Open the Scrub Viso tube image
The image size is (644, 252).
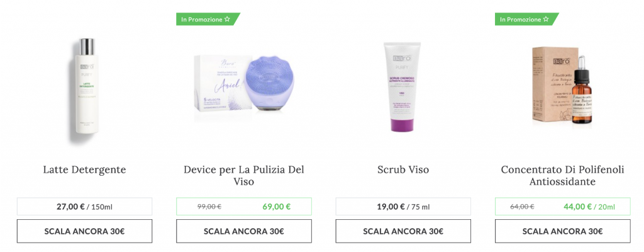pos(403,86)
